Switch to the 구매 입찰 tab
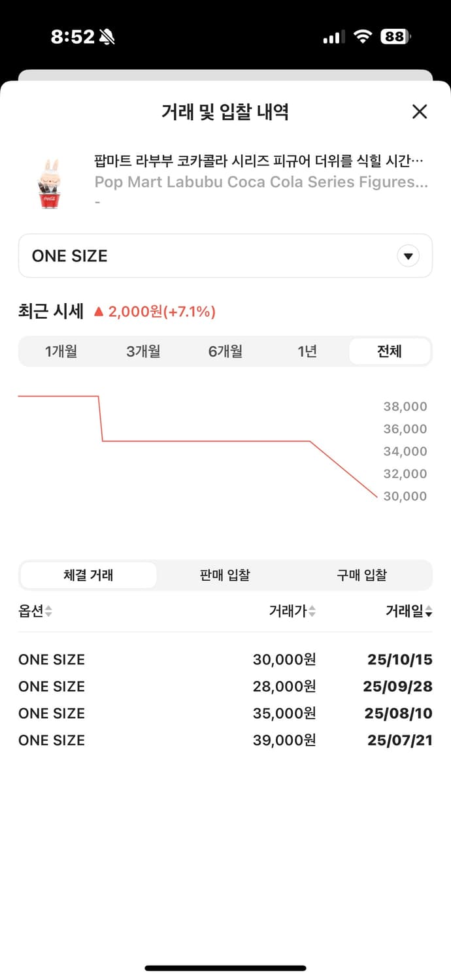This screenshot has height=980, width=451. click(361, 575)
